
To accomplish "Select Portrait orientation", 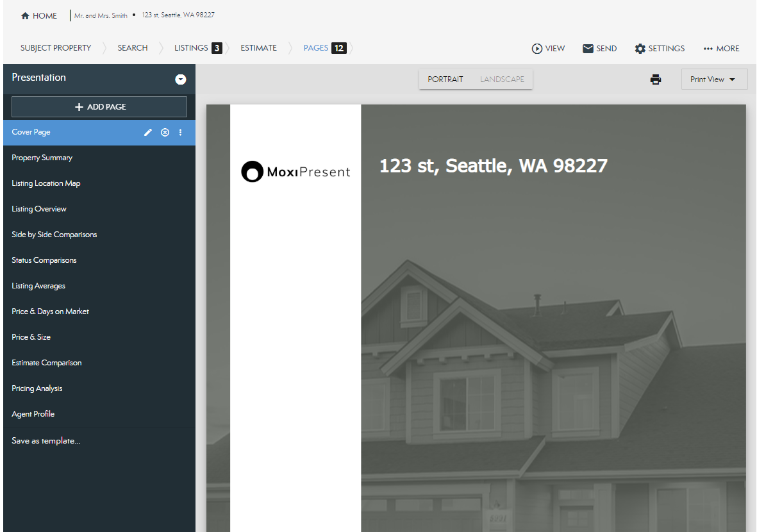I will pyautogui.click(x=445, y=79).
